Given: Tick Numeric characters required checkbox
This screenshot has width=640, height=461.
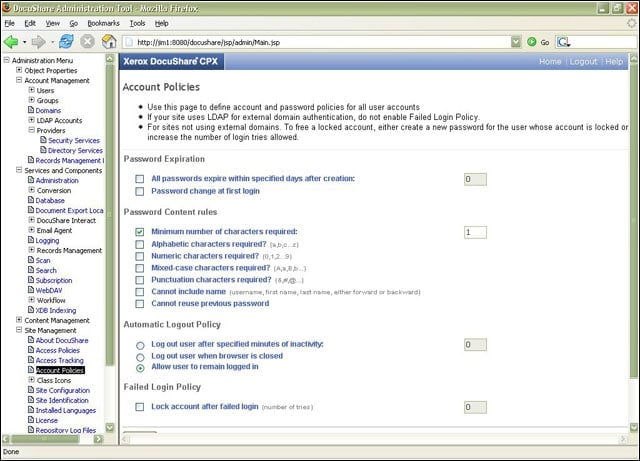Looking at the screenshot, I should click(x=140, y=256).
